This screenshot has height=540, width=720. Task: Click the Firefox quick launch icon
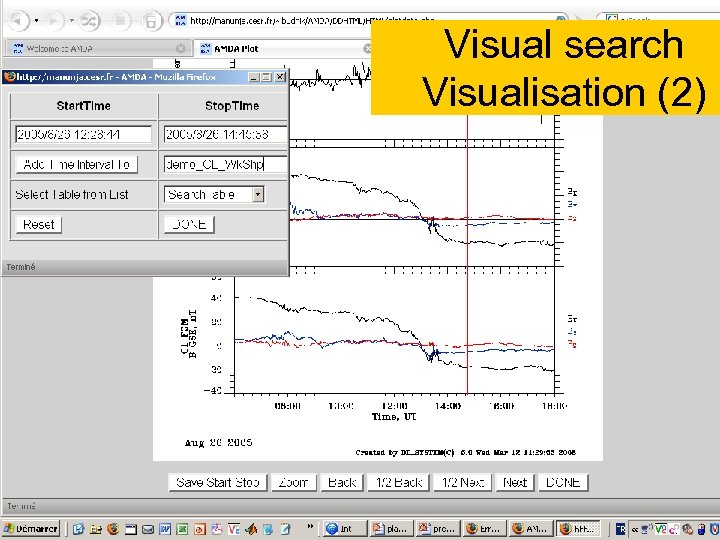coord(113,529)
